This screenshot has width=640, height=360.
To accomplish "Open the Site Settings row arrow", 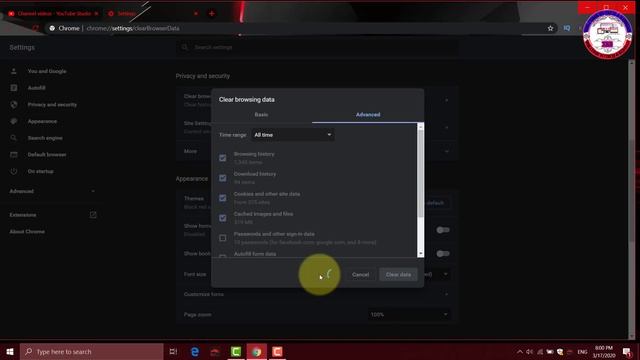I will coord(447,127).
